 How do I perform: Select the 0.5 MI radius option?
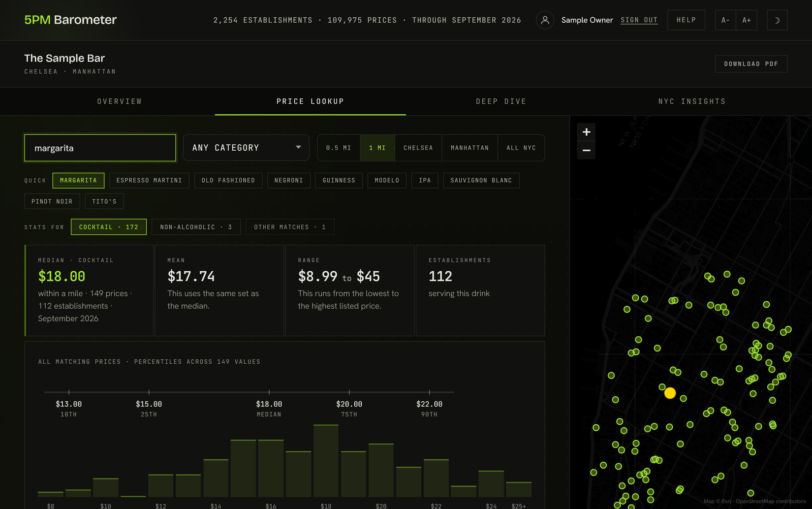[x=339, y=148]
